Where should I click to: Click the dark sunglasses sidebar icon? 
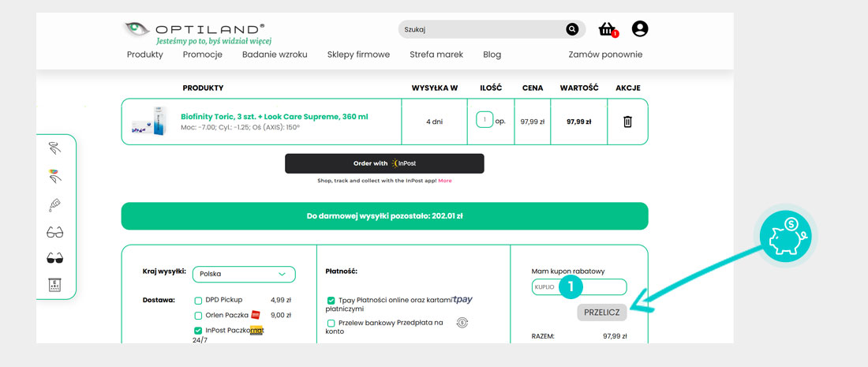click(x=54, y=258)
